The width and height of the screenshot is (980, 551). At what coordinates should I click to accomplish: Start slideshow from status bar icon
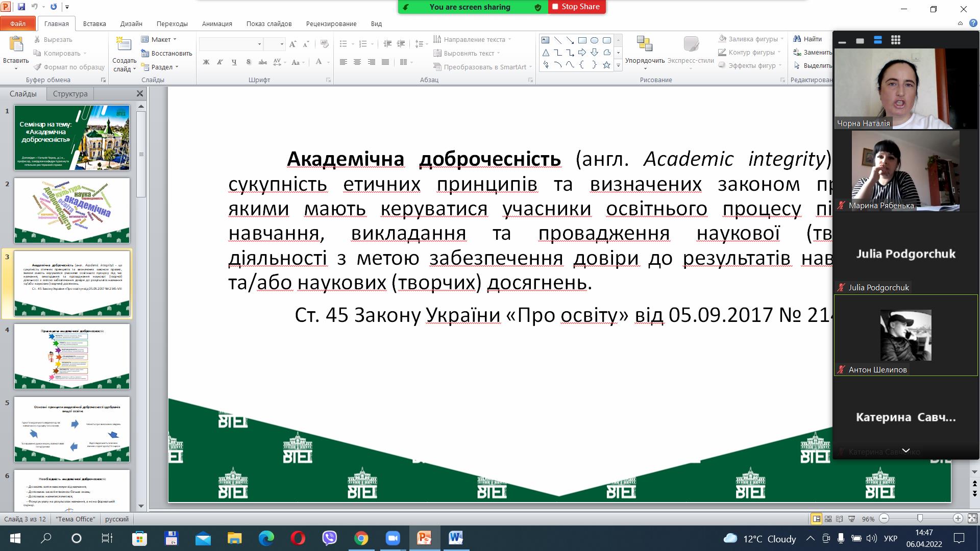[x=851, y=519]
